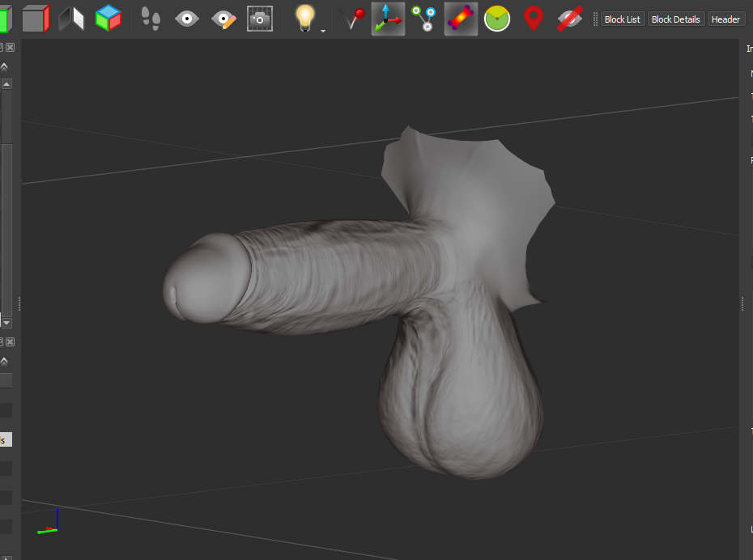Open the dropdown arrow beside the light bulb
This screenshot has width=753, height=560.
pyautogui.click(x=323, y=31)
